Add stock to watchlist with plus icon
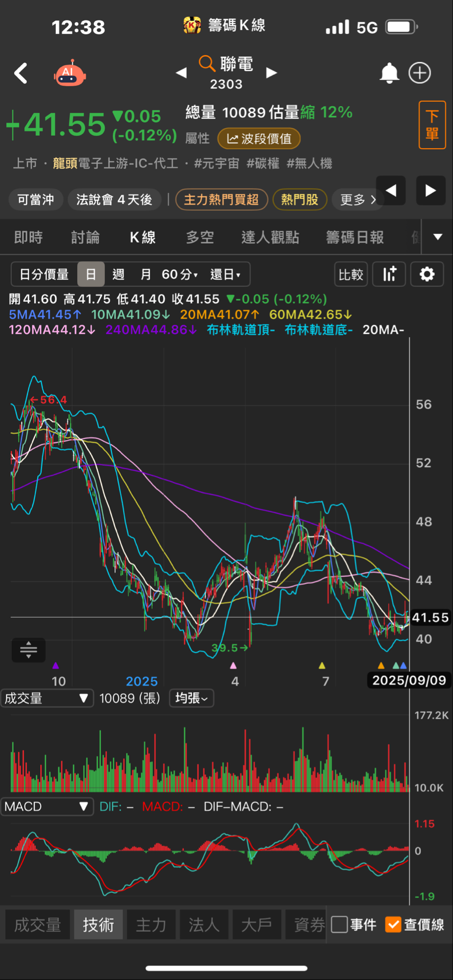Screen dimensions: 453x980 pyautogui.click(x=420, y=73)
